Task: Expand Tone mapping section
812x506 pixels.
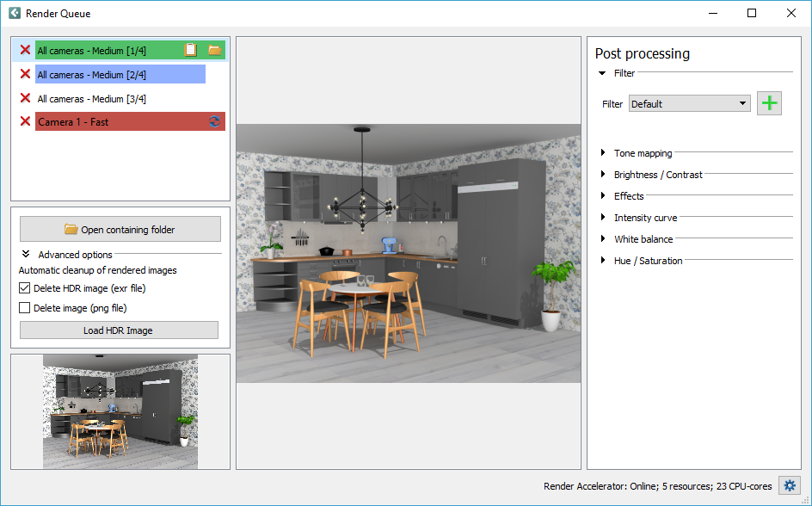Action: (603, 153)
